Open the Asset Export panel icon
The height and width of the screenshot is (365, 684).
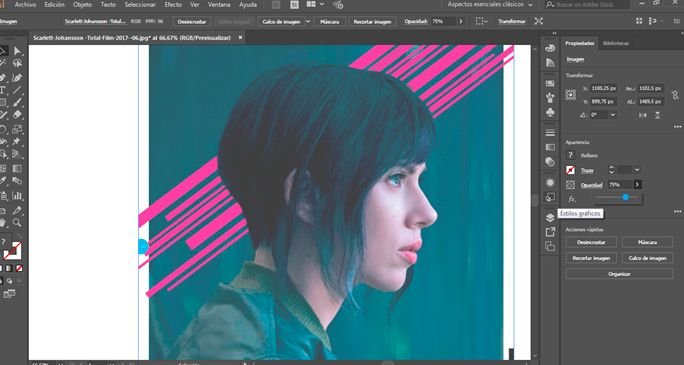tap(550, 232)
